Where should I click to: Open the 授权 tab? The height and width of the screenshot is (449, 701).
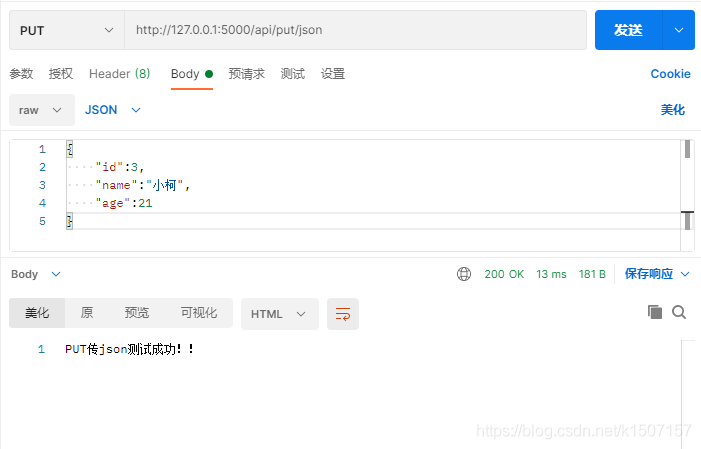pyautogui.click(x=61, y=74)
